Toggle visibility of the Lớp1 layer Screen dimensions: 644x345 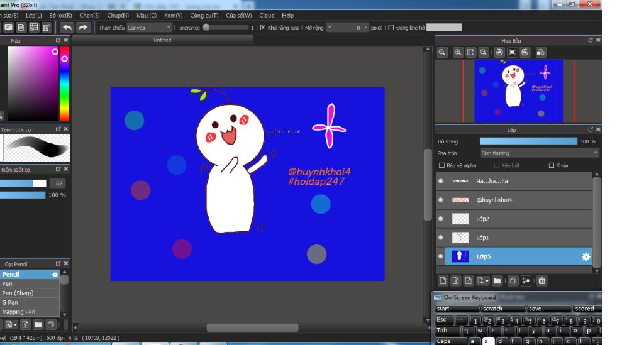[x=441, y=238]
